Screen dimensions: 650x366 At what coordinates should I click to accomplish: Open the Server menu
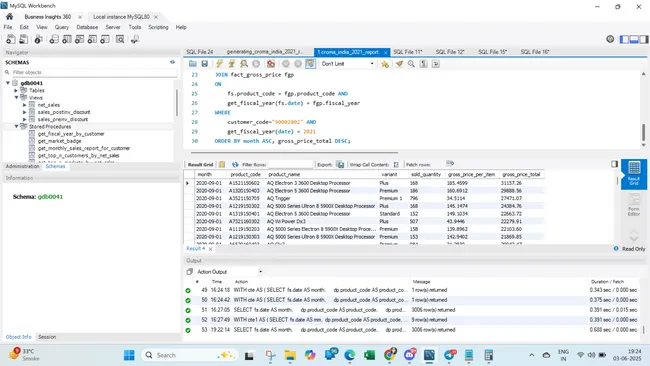pyautogui.click(x=113, y=27)
